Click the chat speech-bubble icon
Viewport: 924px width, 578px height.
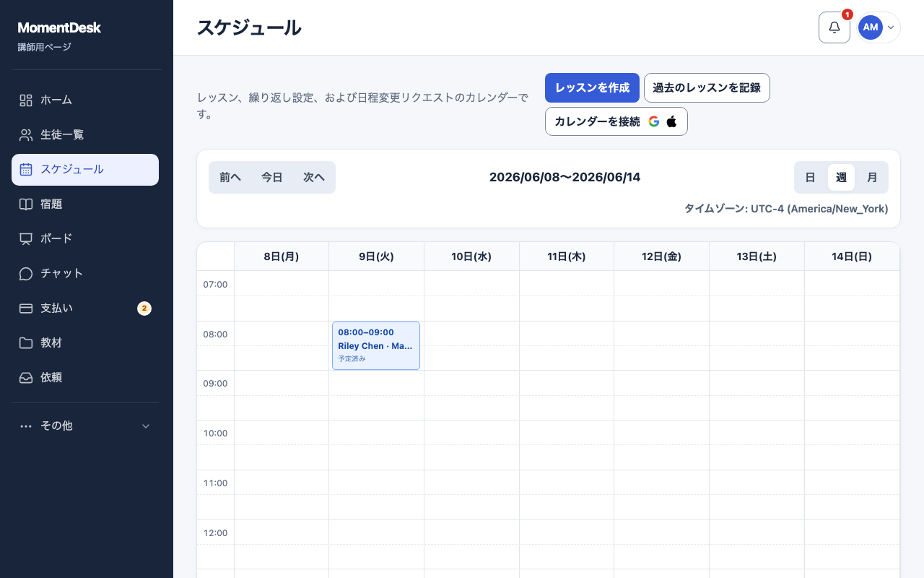point(26,274)
